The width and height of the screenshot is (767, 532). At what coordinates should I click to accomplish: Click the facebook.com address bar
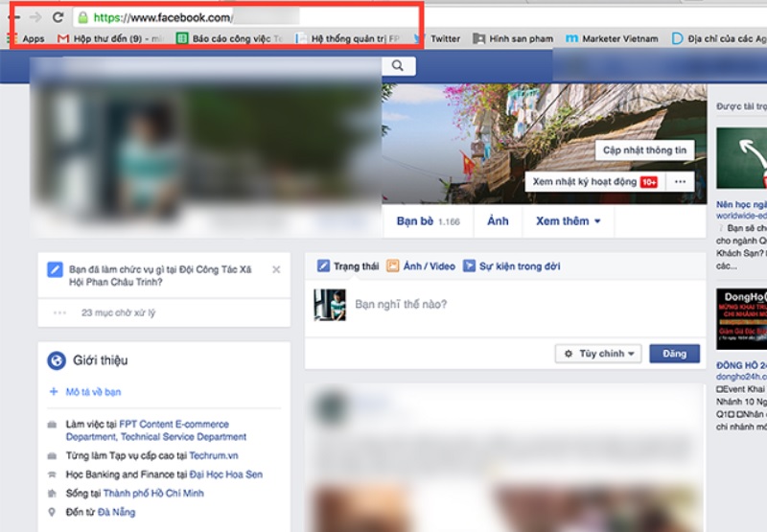pyautogui.click(x=421, y=18)
